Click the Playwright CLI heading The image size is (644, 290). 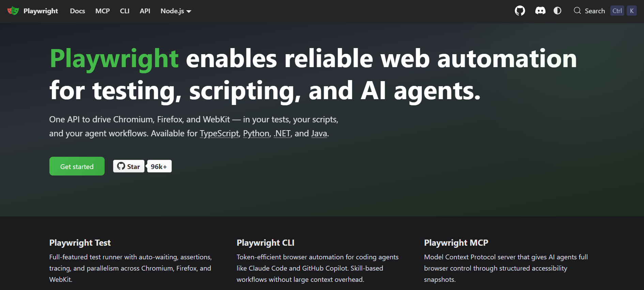click(x=265, y=243)
